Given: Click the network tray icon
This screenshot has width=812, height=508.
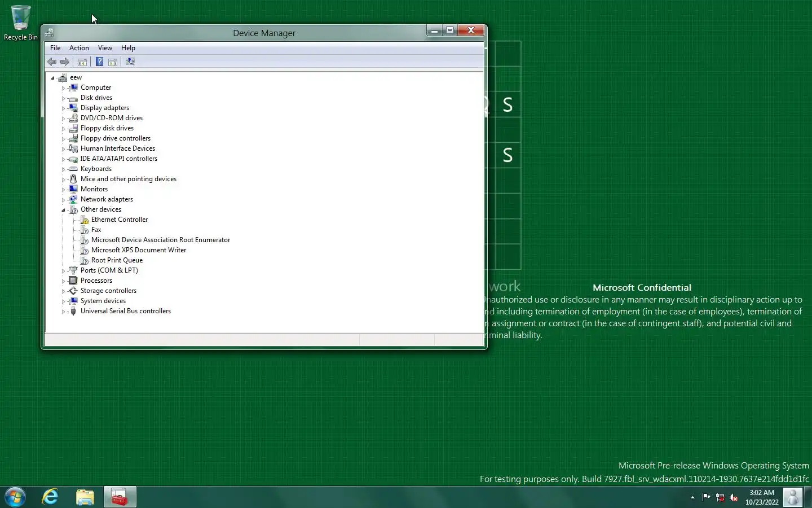Looking at the screenshot, I should [720, 497].
